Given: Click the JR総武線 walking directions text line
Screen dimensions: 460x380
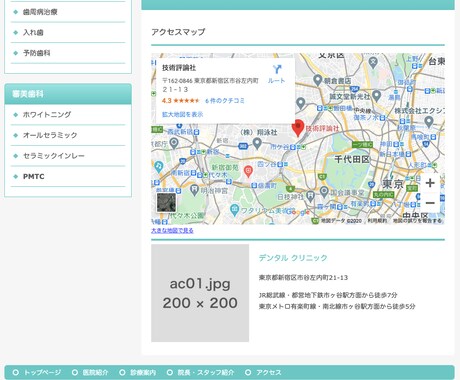Looking at the screenshot, I should click(328, 295).
